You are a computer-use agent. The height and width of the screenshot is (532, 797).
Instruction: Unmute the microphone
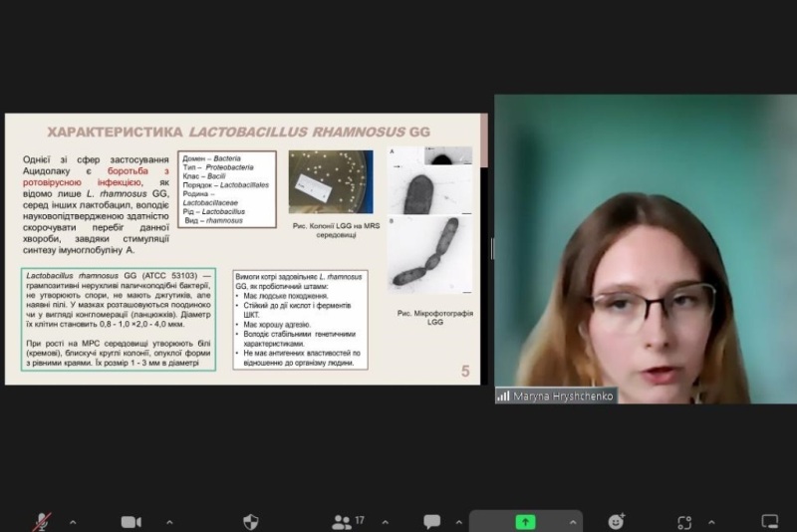42,521
